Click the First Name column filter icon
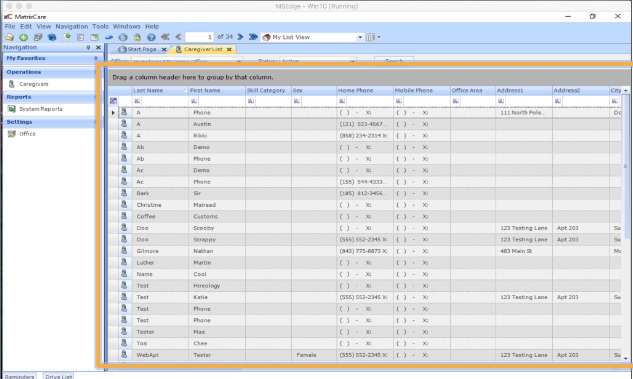The height and width of the screenshot is (379, 633). [194, 101]
